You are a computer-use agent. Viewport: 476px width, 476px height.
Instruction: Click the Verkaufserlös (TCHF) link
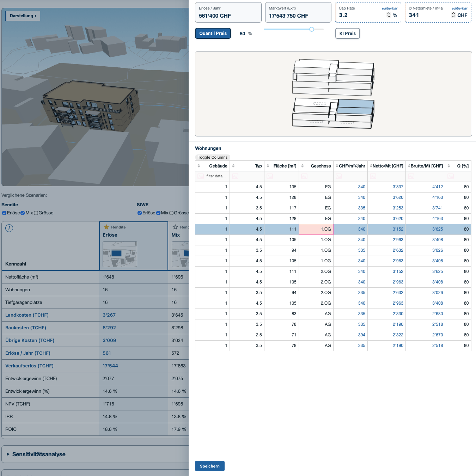29,366
